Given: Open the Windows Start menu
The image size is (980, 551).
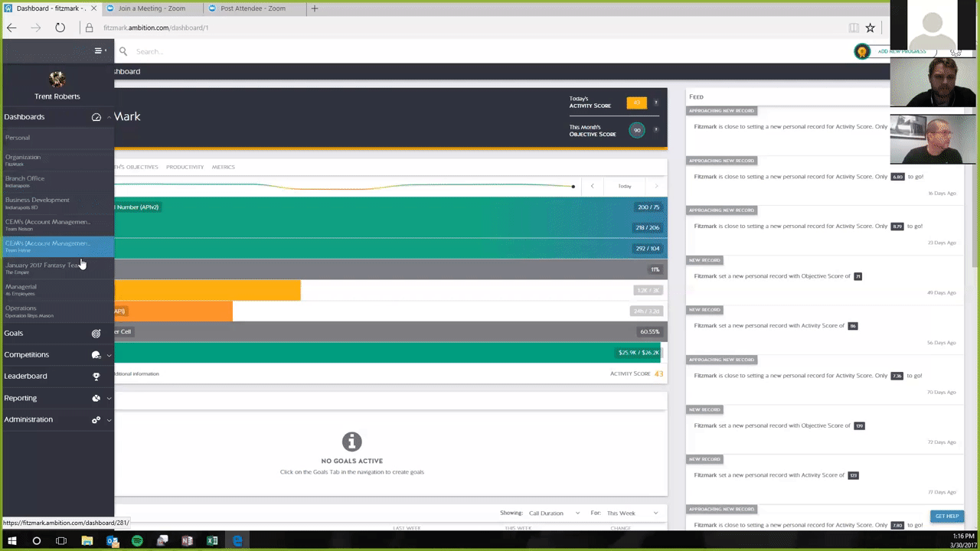Looking at the screenshot, I should click(x=11, y=541).
